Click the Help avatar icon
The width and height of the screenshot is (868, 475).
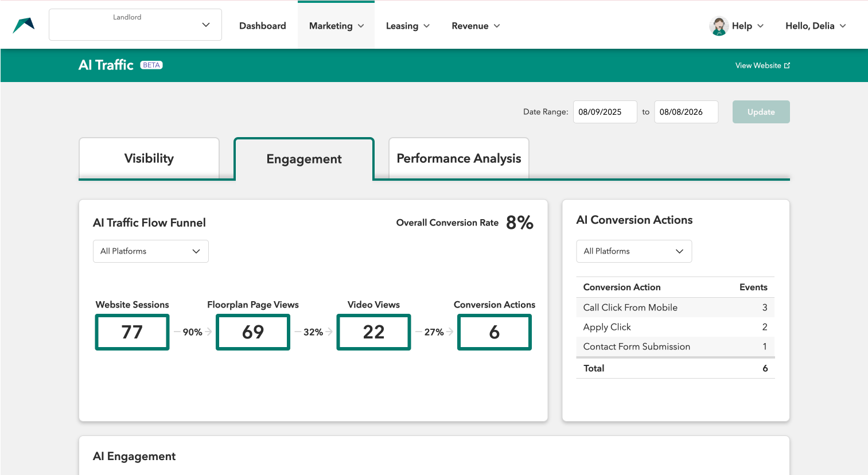tap(719, 26)
